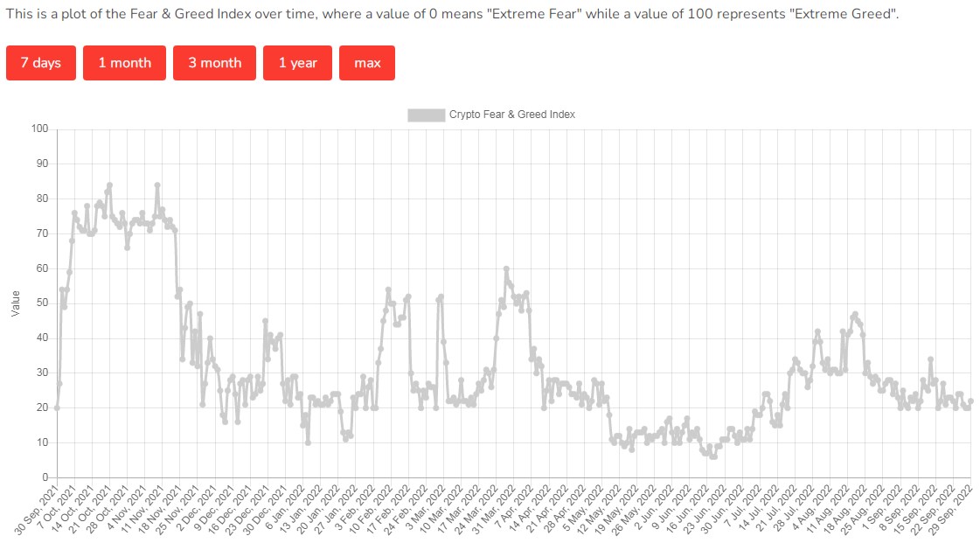Click the y-axis label '10'

click(42, 442)
